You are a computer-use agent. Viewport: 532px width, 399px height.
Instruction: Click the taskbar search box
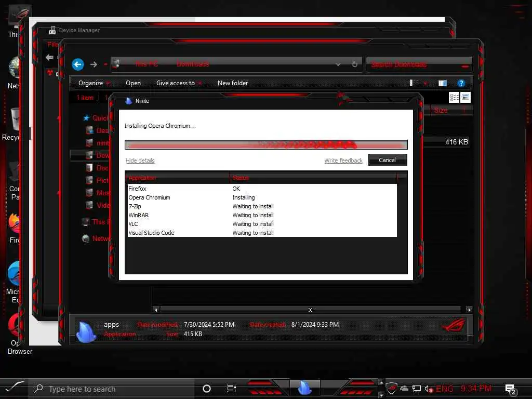pyautogui.click(x=112, y=389)
